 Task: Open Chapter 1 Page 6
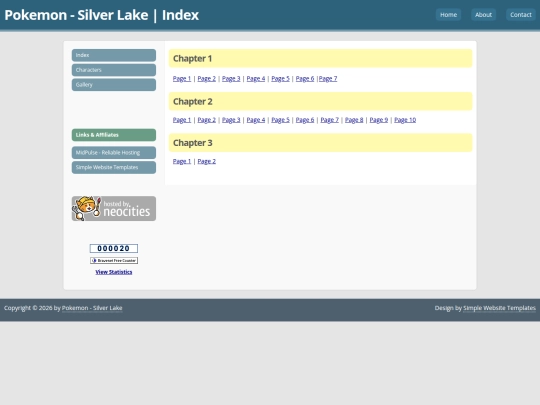tap(305, 79)
